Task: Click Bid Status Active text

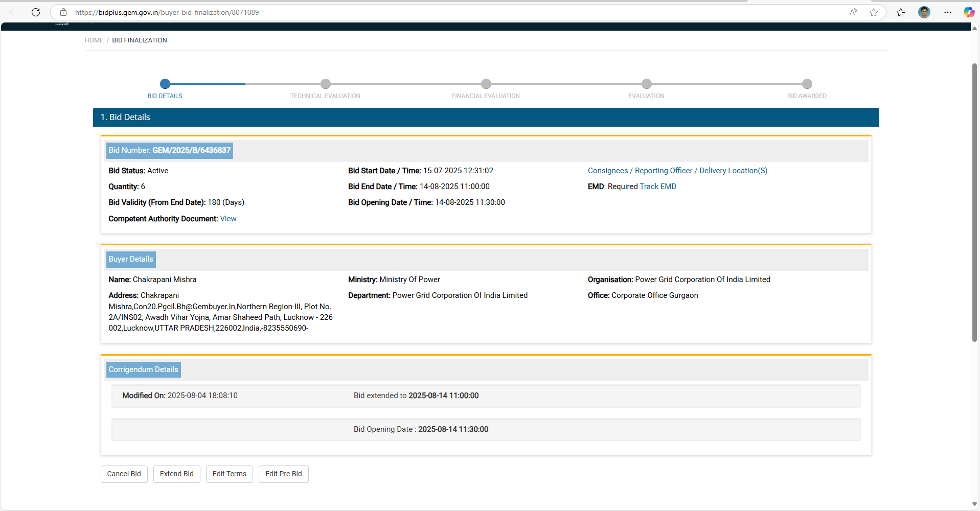Action: [139, 171]
